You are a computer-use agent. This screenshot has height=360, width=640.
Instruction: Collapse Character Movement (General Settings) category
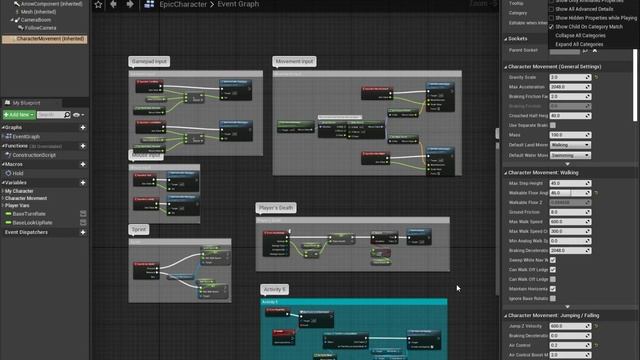(x=506, y=67)
